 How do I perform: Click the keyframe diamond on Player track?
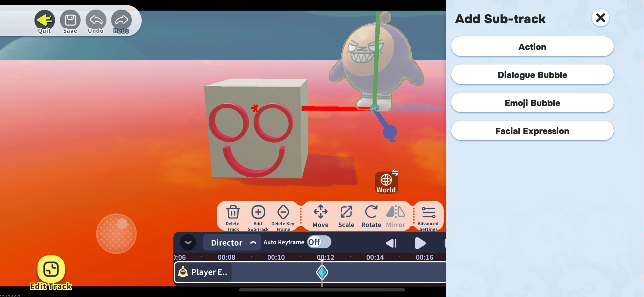tap(322, 272)
